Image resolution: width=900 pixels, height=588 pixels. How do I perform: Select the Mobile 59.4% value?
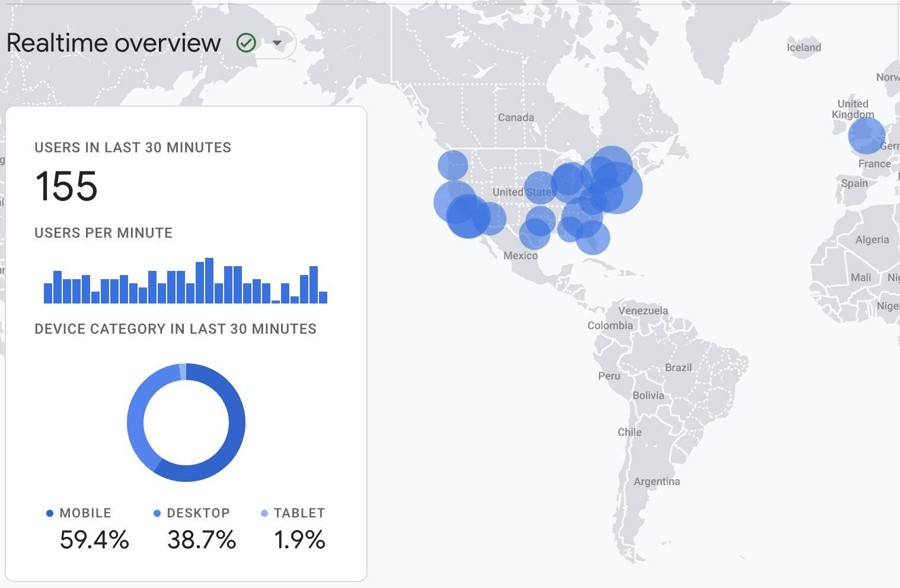click(94, 540)
